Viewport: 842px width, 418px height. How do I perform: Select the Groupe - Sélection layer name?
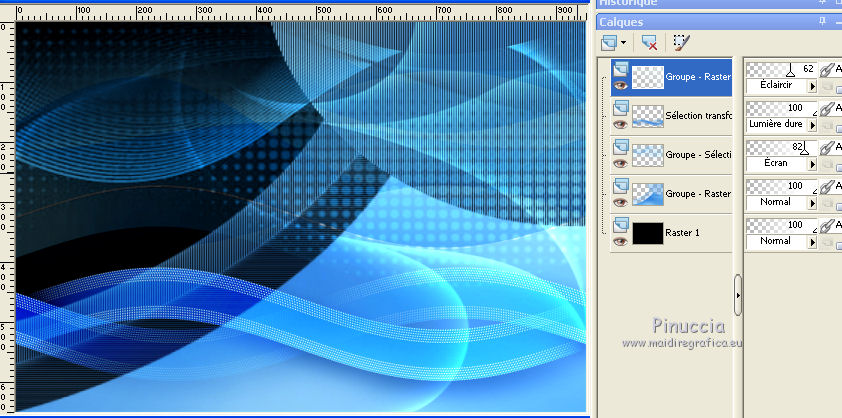698,155
